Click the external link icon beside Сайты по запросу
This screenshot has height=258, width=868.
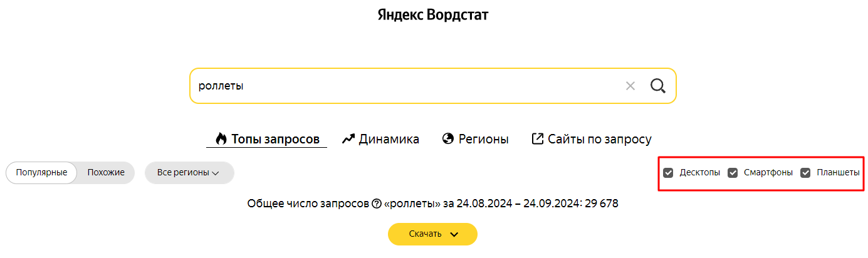[537, 138]
